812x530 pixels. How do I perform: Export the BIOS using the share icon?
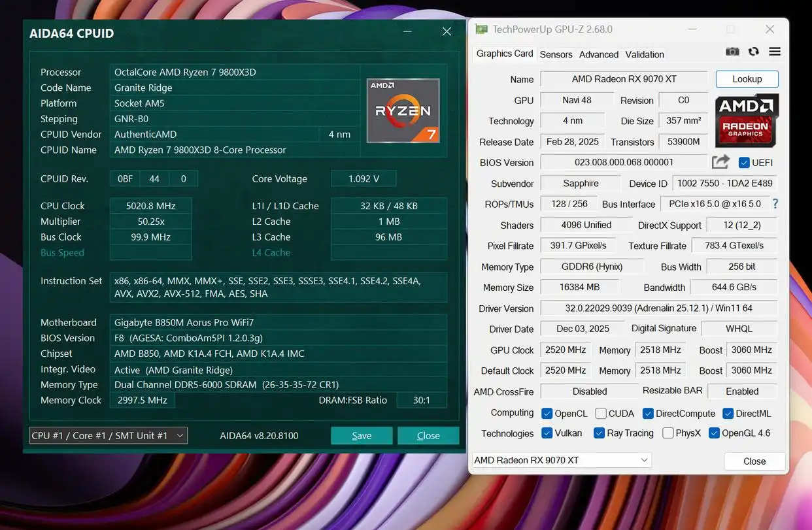click(x=720, y=162)
